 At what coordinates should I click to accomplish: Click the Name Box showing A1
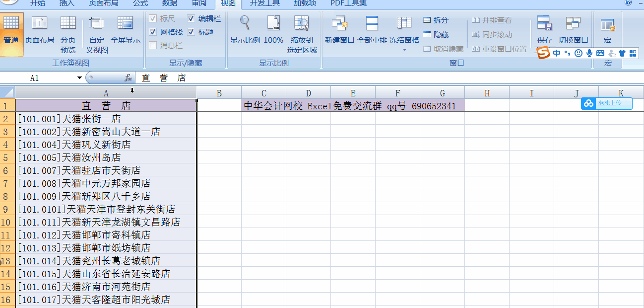tap(39, 78)
